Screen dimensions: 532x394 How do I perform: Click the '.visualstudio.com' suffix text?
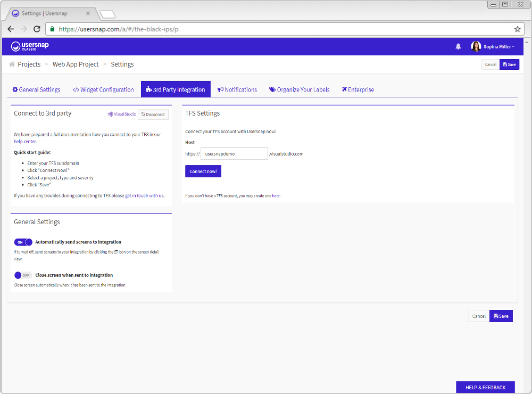[x=286, y=154]
